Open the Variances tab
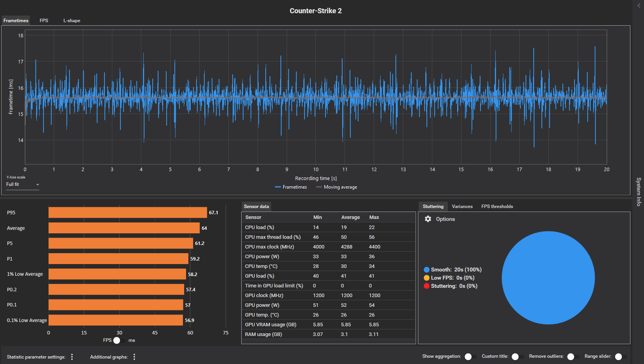The width and height of the screenshot is (644, 364). 462,206
